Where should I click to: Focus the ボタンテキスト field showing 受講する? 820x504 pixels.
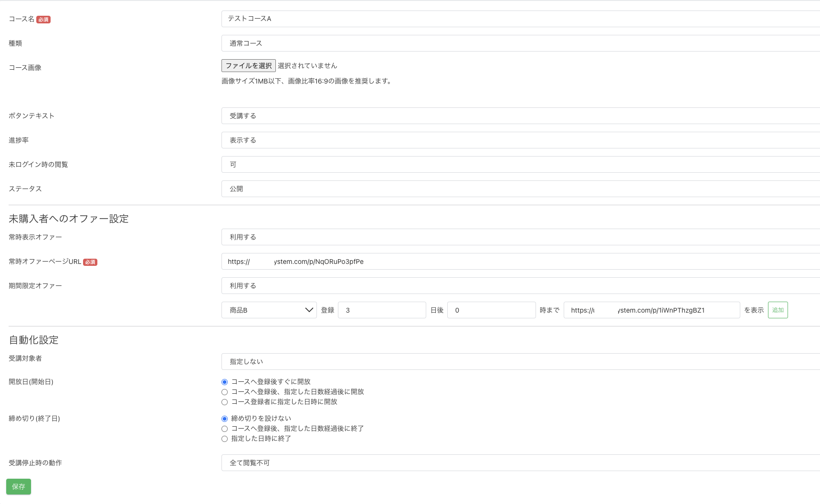coord(520,115)
